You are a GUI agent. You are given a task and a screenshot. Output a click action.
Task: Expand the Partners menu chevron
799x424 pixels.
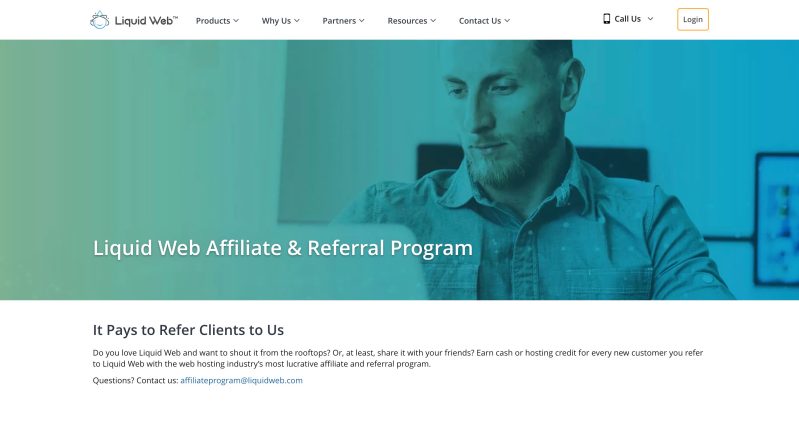tap(362, 21)
